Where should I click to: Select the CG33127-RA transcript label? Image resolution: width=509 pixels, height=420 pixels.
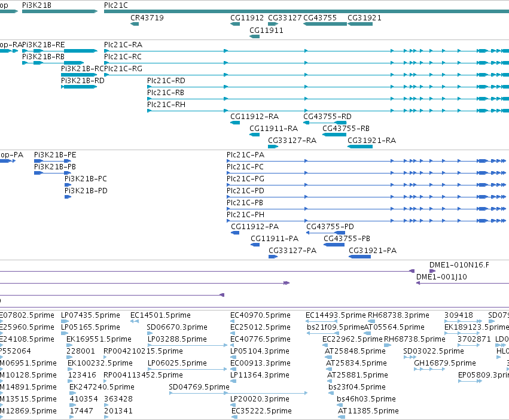tap(292, 141)
